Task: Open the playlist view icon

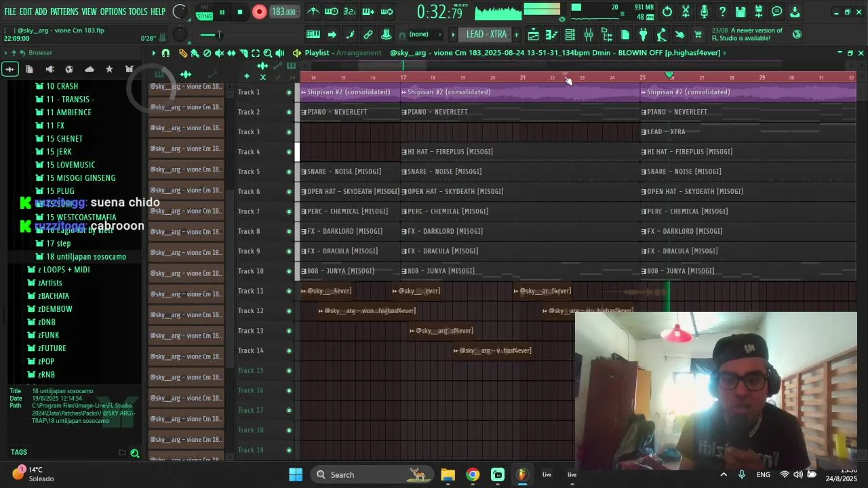Action: click(534, 35)
